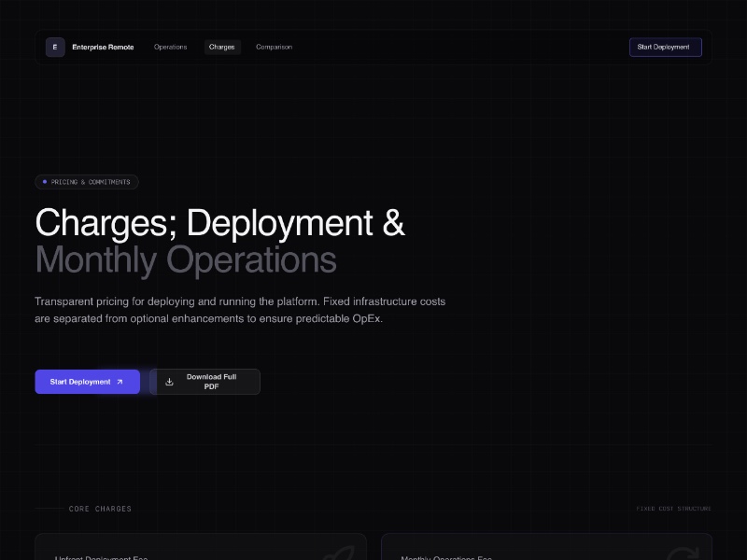Open the Operations nav item
This screenshot has height=560, width=747.
(171, 47)
